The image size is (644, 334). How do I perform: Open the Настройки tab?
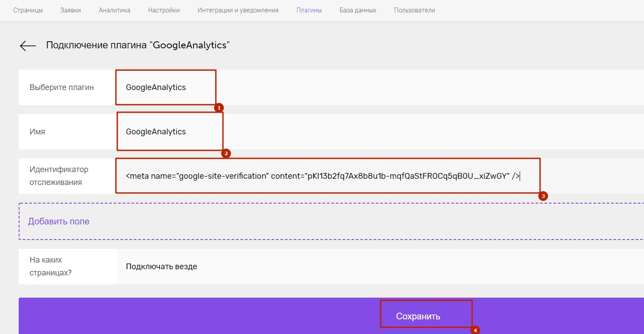pyautogui.click(x=164, y=10)
